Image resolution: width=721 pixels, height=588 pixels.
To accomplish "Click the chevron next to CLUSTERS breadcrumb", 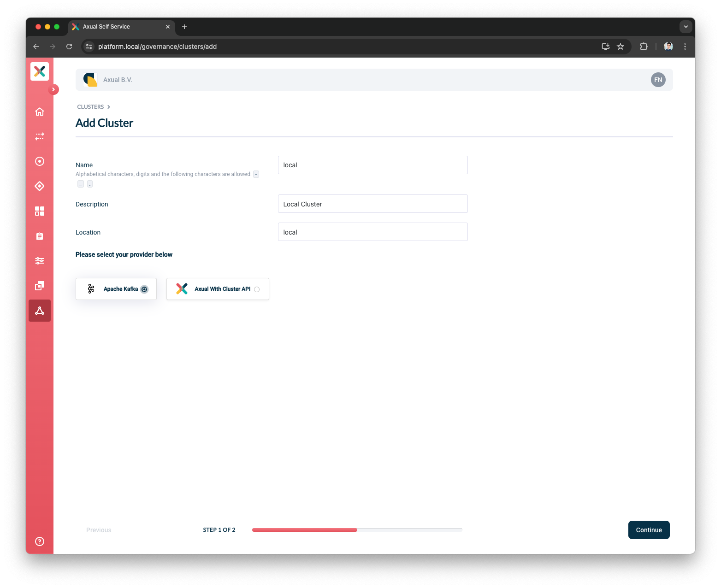I will point(109,106).
